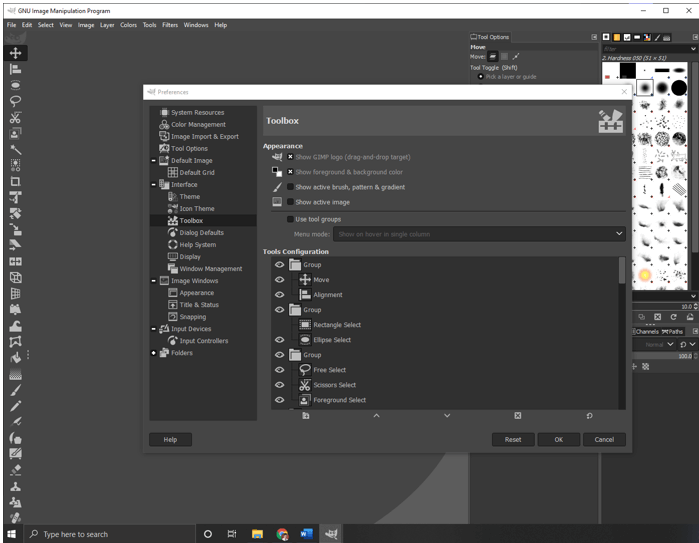The image size is (699, 543).
Task: Open the Menu mode dropdown
Action: (x=479, y=234)
